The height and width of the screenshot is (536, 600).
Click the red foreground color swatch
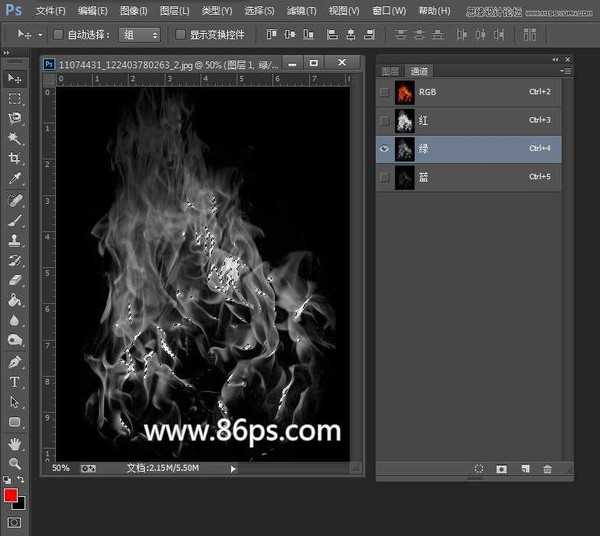(11, 496)
